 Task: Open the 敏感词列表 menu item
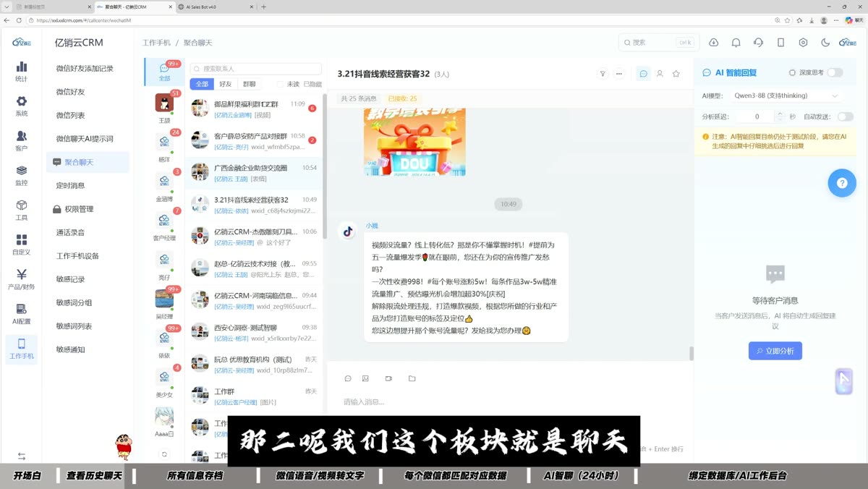pos(75,326)
